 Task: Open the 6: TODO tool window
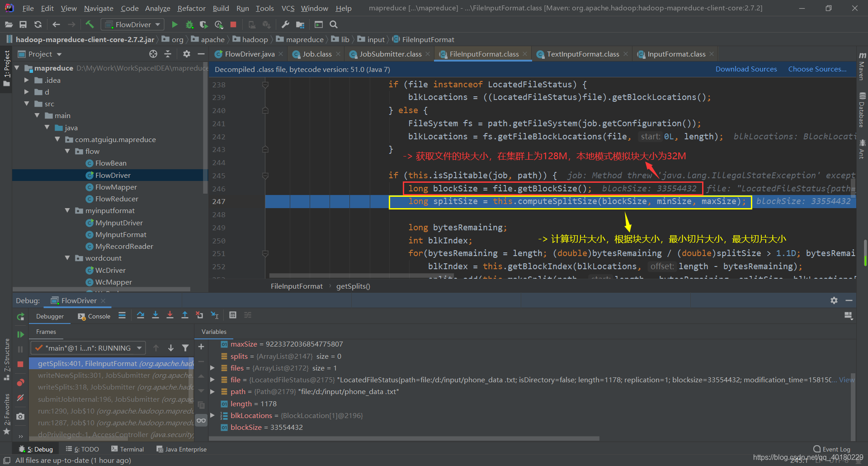(82, 449)
